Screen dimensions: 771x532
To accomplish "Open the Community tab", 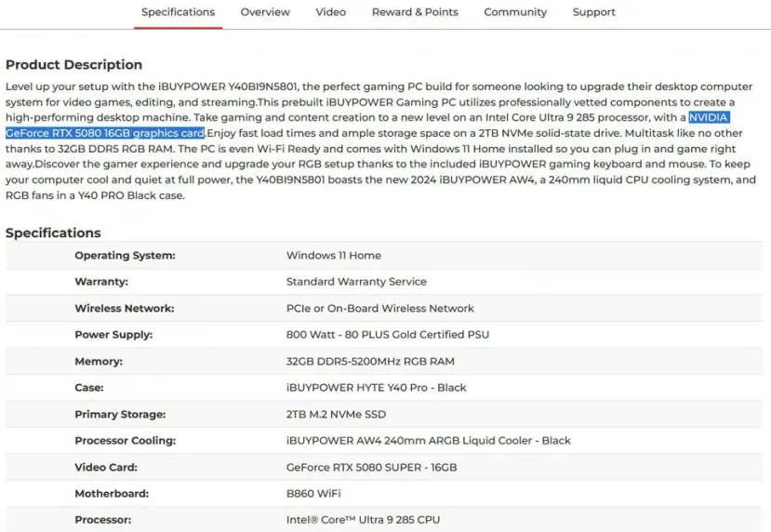I will (x=515, y=12).
